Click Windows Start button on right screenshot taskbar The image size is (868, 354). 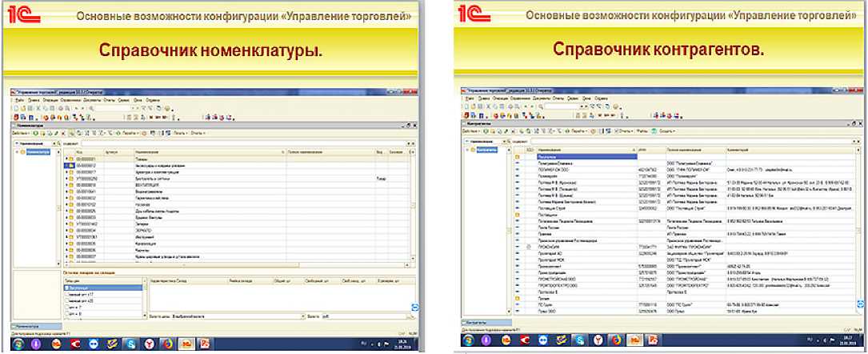pyautogui.click(x=468, y=340)
